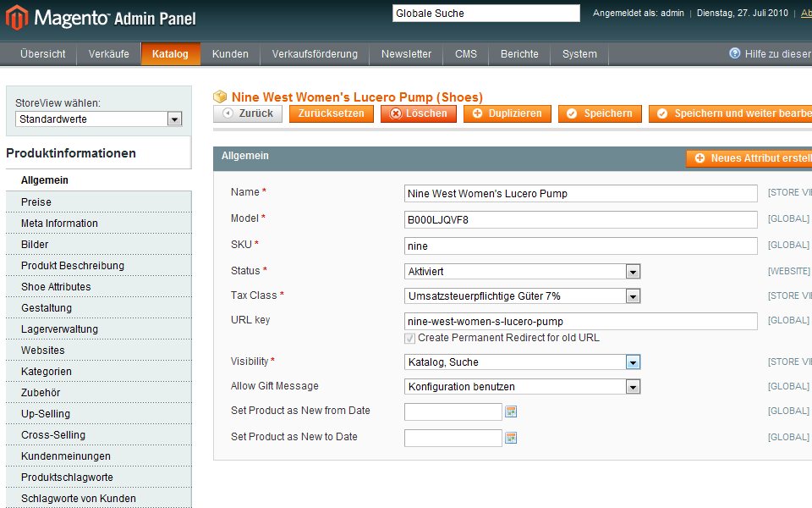The width and height of the screenshot is (812, 508).
Task: Open the Visibility dropdown
Action: pos(522,362)
